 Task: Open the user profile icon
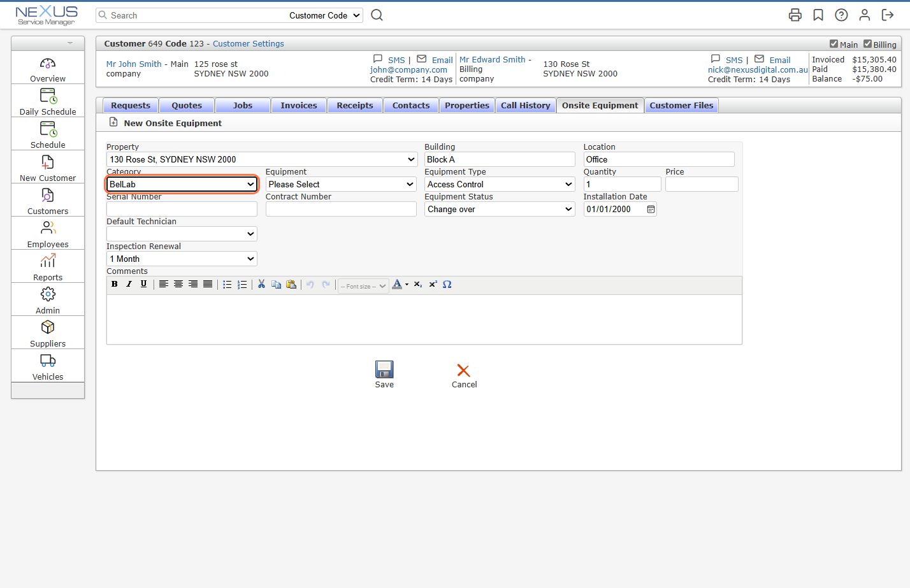click(x=865, y=15)
